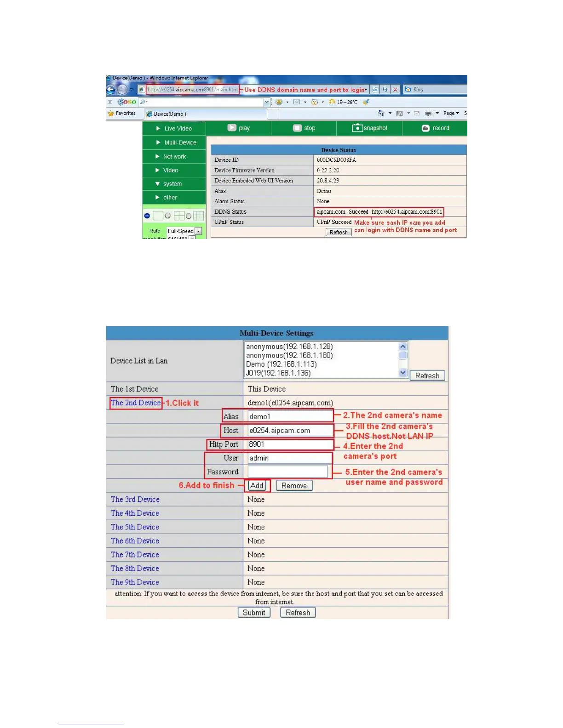This screenshot has height=728, width=563.
Task: Start recording with the record button
Action: 435,128
